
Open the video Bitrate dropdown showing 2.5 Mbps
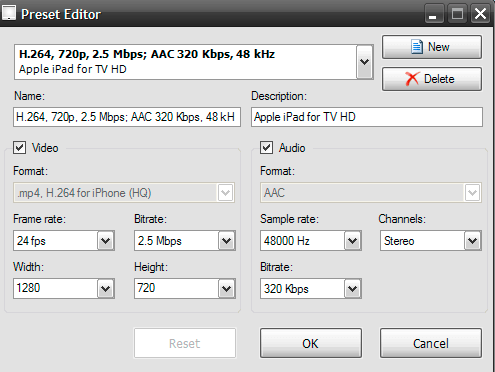227,241
